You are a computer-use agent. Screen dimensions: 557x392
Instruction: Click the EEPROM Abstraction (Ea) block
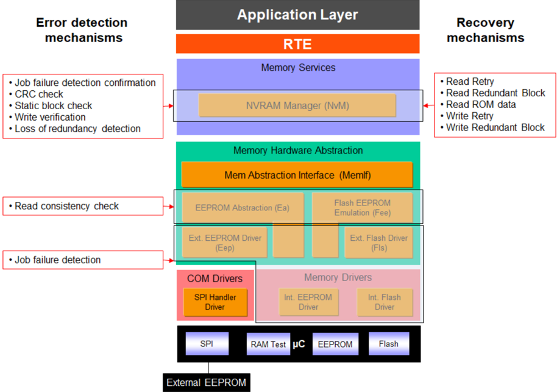tap(243, 207)
